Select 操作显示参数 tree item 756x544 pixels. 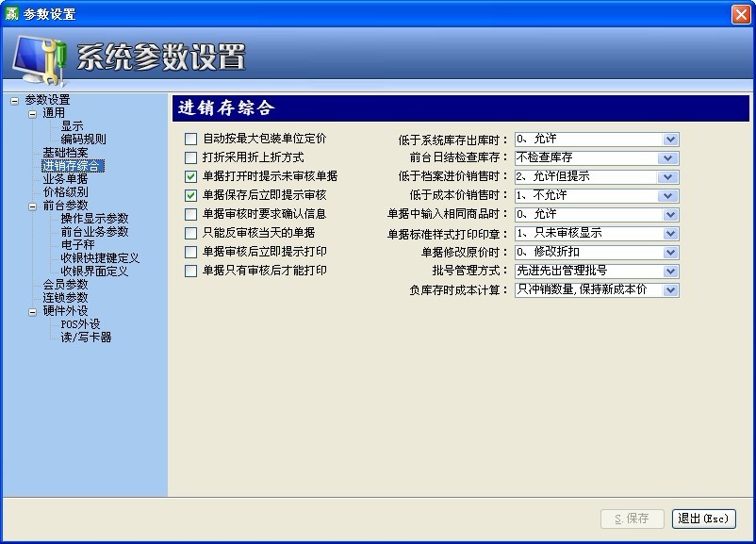[94, 219]
